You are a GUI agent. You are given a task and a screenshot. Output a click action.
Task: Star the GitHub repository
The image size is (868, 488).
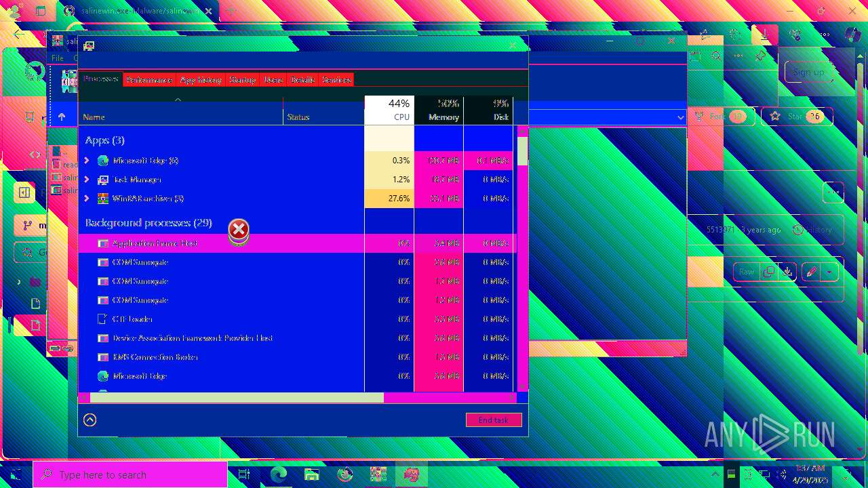(796, 117)
